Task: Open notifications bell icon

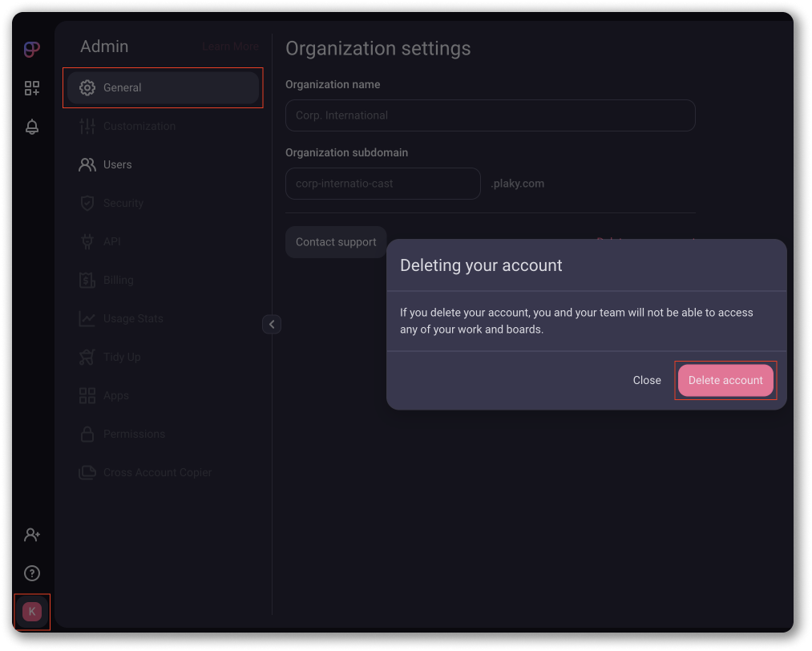Action: [32, 127]
